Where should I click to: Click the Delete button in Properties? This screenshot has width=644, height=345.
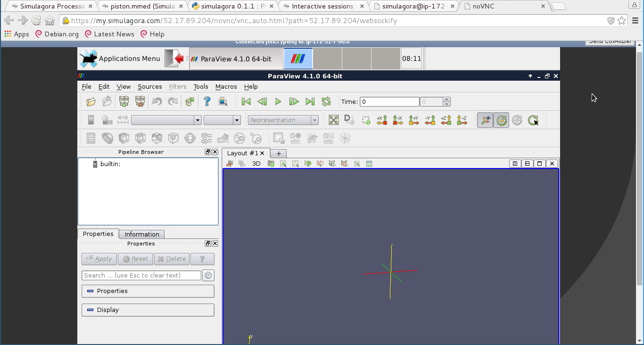(172, 259)
